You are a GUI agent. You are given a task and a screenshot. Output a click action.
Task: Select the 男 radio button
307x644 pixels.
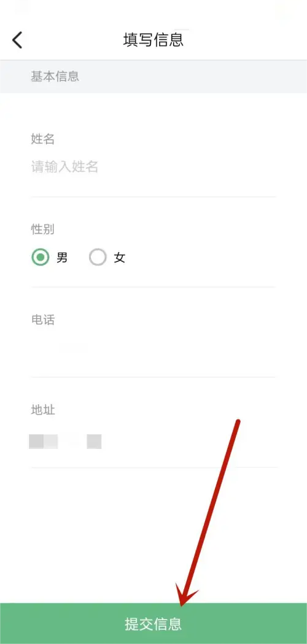41,258
